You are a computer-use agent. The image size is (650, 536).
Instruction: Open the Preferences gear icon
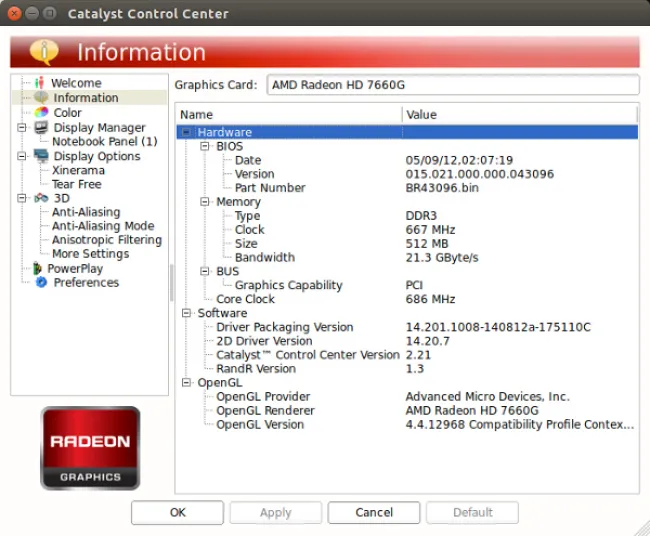click(41, 283)
